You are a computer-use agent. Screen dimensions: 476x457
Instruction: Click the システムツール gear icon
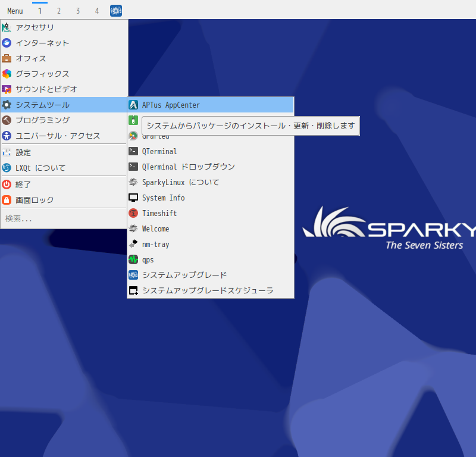[x=7, y=105]
